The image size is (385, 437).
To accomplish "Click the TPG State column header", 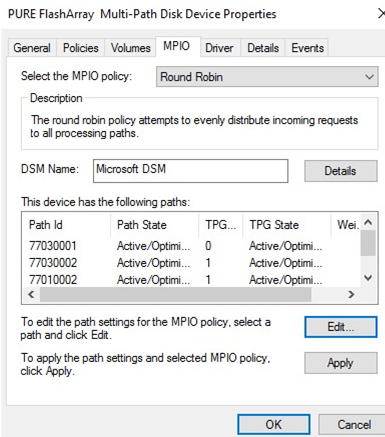I will pyautogui.click(x=287, y=225).
